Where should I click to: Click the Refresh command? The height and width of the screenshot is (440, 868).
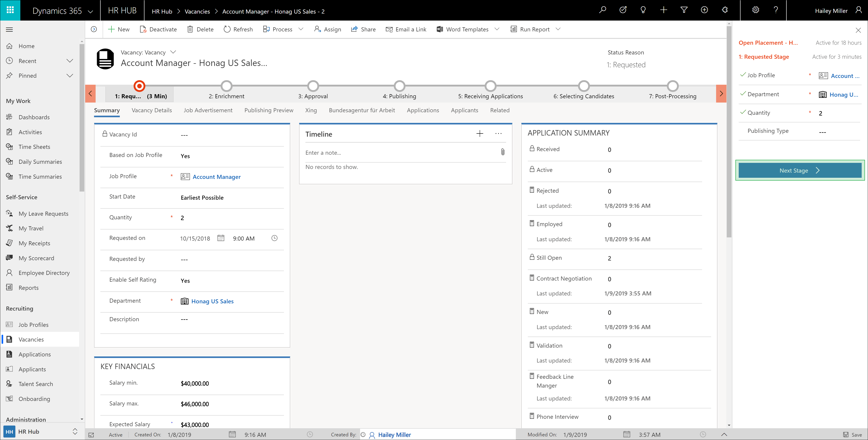tap(238, 29)
